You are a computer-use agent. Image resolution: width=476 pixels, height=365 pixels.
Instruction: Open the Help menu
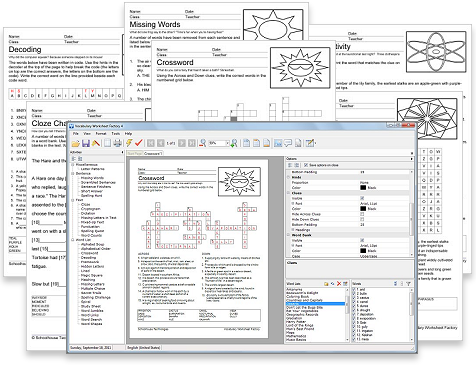(x=128, y=133)
